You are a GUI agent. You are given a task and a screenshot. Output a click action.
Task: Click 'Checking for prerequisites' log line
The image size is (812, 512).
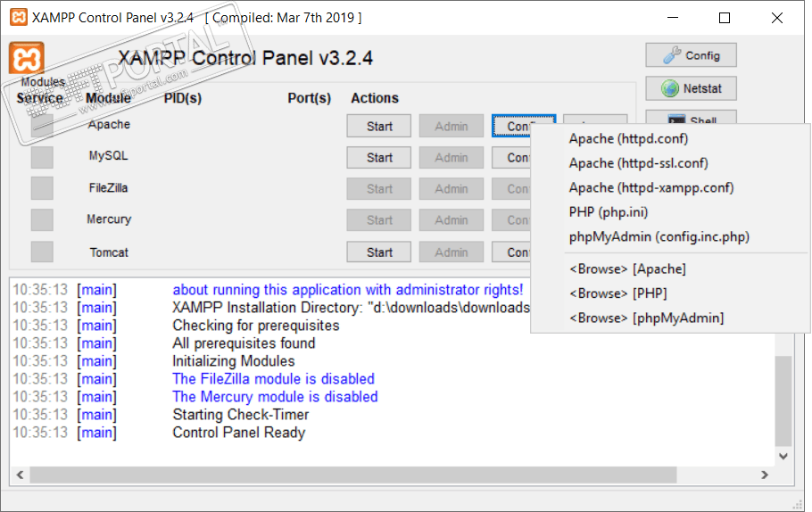click(256, 325)
